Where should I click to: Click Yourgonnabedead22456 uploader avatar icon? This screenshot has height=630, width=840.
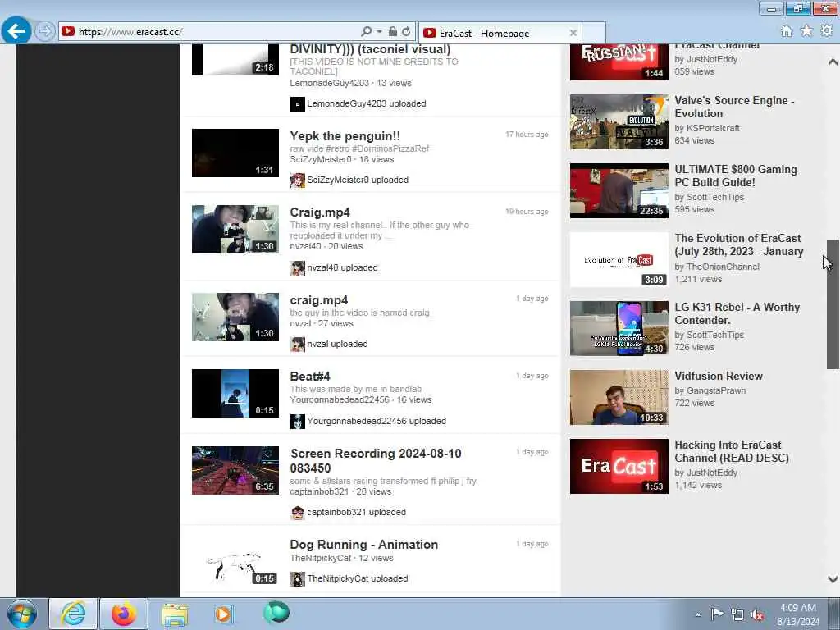pos(297,421)
